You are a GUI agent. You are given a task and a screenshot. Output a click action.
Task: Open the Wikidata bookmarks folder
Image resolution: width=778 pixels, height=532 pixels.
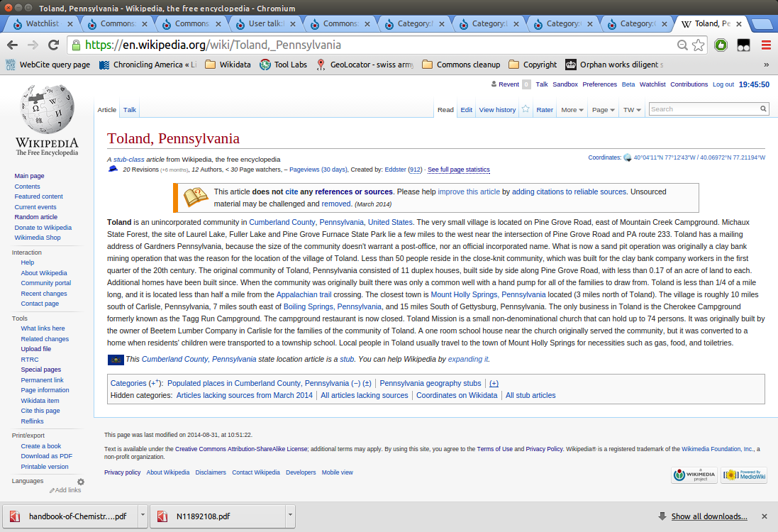point(228,65)
